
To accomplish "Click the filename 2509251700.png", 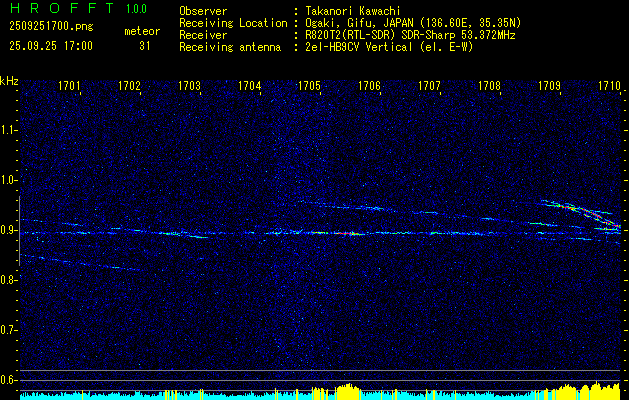I will point(51,27).
